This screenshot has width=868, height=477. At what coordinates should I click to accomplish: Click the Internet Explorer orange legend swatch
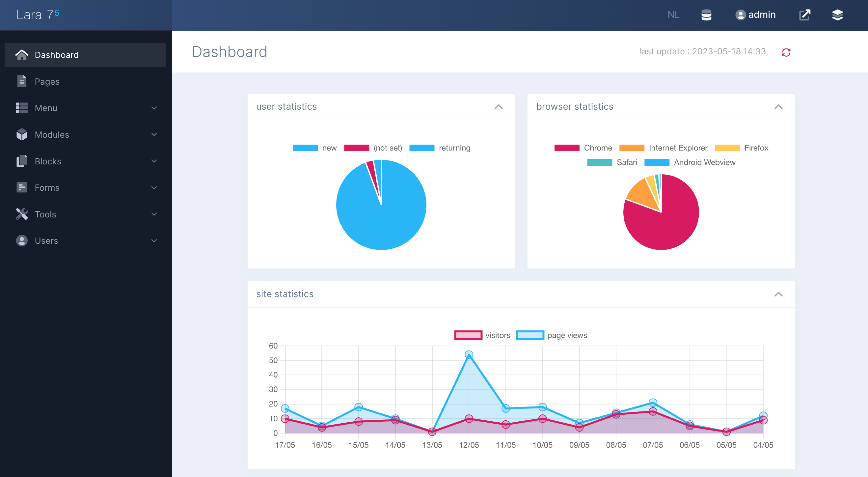click(x=632, y=148)
